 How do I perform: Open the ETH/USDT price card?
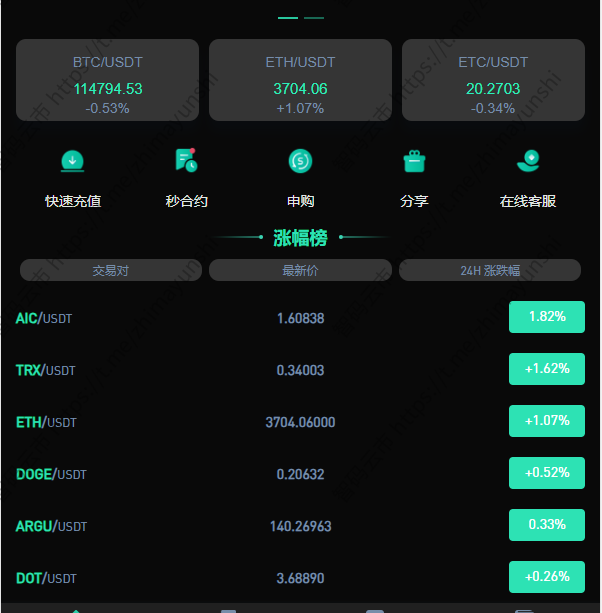300,80
